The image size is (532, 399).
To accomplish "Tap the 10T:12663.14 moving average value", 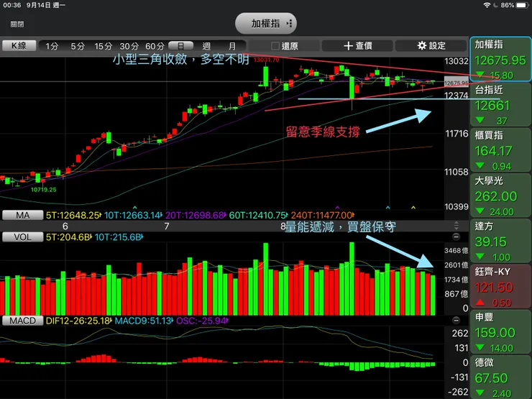I will tap(133, 215).
